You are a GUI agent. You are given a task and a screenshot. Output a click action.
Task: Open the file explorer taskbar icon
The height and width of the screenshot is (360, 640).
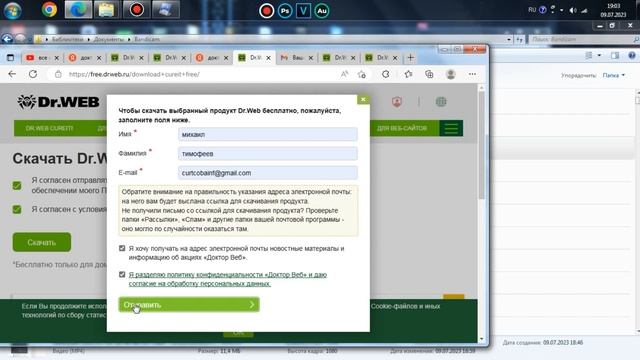107,10
